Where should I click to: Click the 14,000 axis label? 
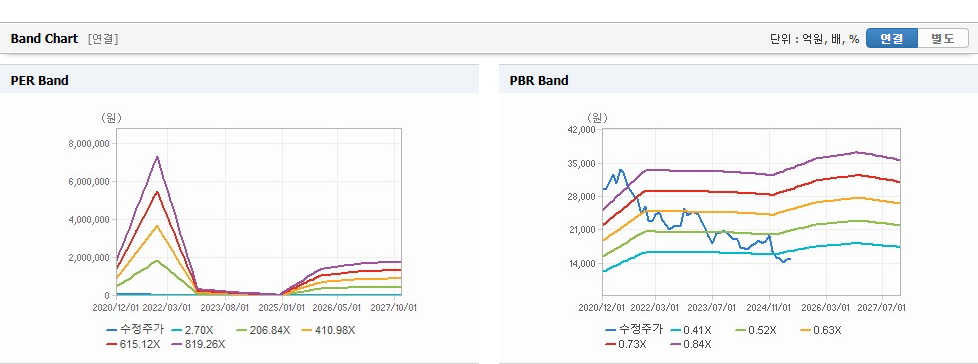(581, 264)
